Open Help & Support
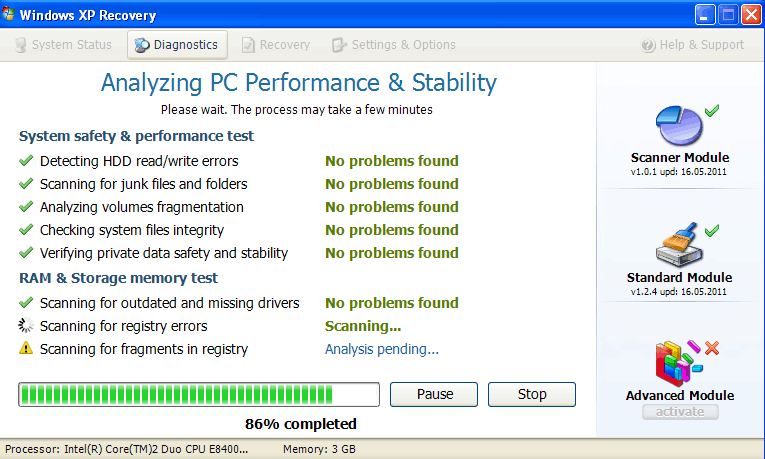The width and height of the screenshot is (765, 459). pyautogui.click(x=692, y=45)
